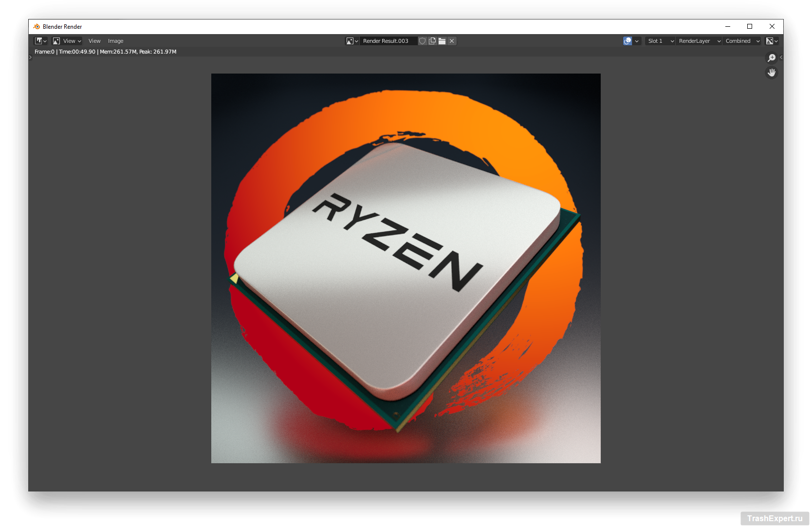Click the zoom magnifier gizmo

(772, 58)
